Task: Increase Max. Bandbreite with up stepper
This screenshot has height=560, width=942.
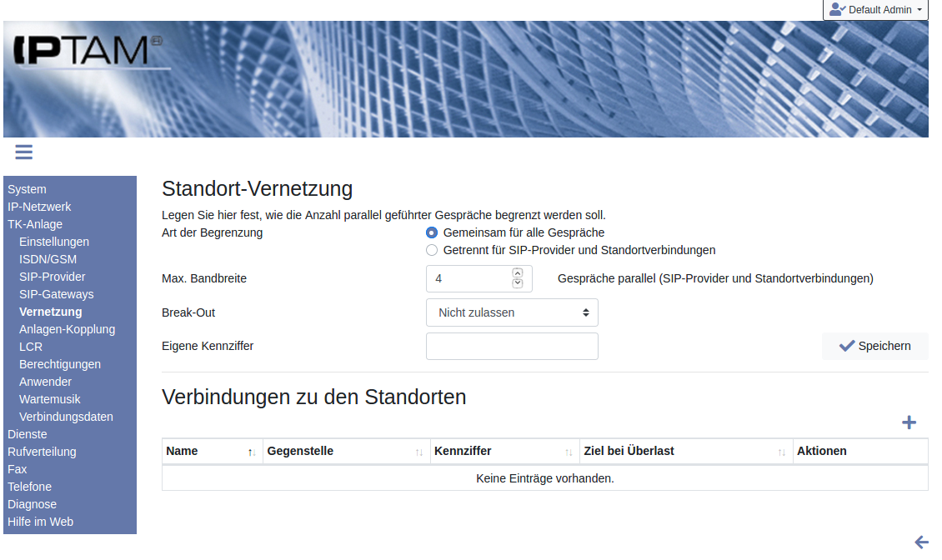Action: [x=517, y=273]
